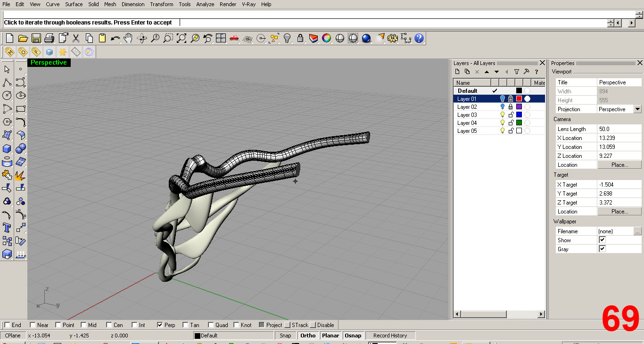644x344 pixels.
Task: Activate the Rotate View icon
Action: point(141,38)
